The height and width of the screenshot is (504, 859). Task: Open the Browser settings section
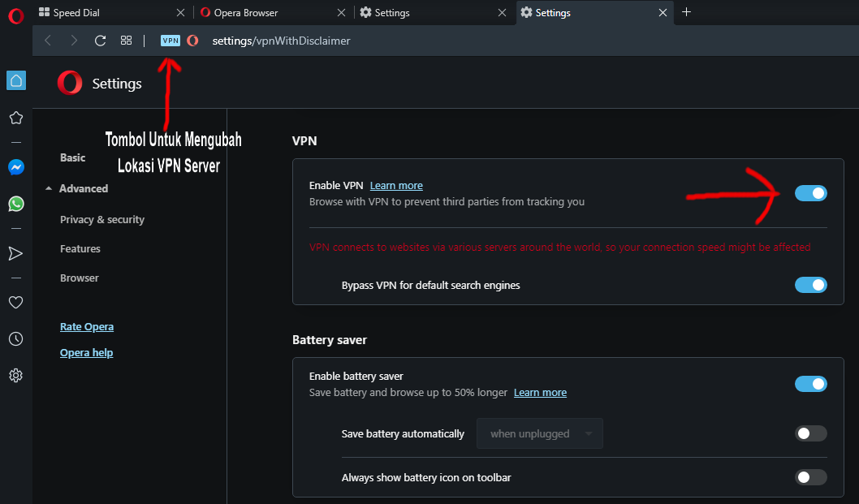80,278
